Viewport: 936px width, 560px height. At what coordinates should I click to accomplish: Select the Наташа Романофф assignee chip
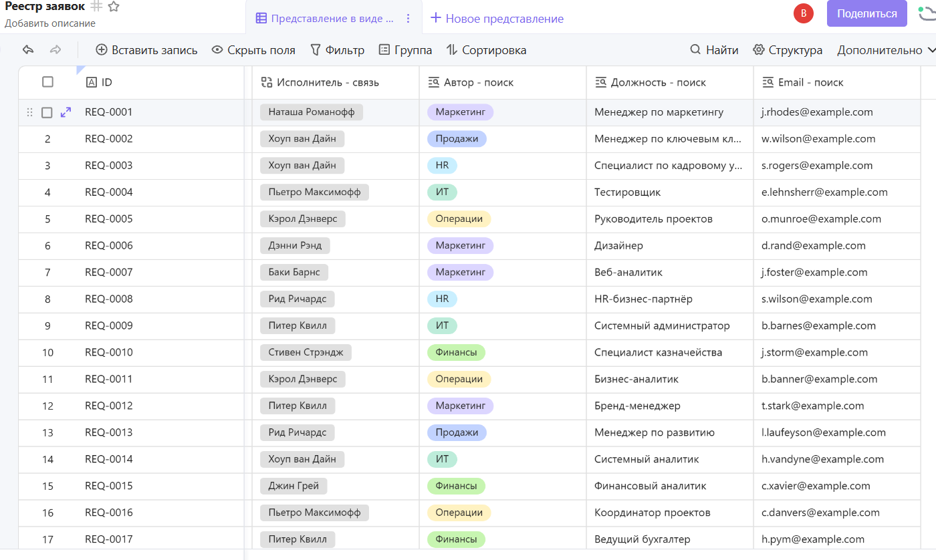(x=312, y=112)
